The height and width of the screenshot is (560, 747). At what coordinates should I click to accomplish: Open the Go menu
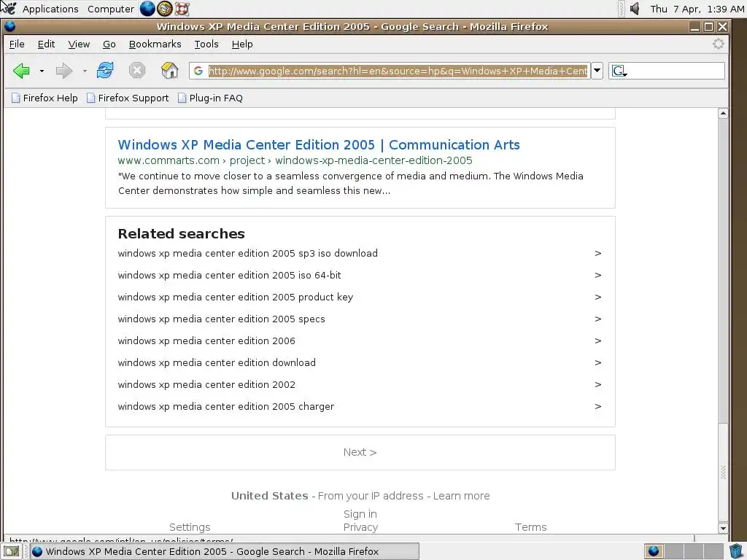coord(109,44)
